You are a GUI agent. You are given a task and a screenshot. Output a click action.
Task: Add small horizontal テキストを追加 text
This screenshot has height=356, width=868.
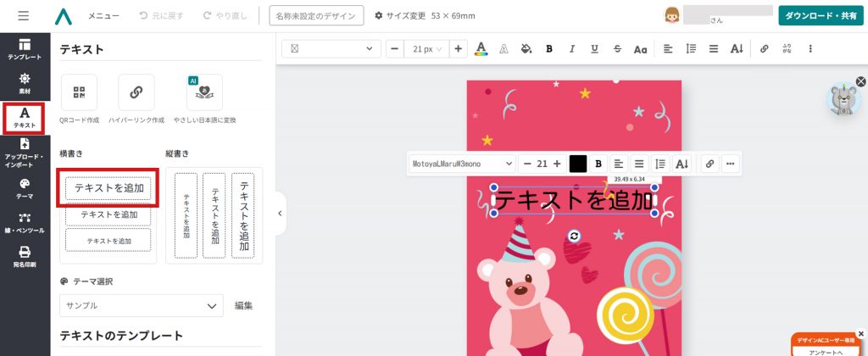pos(108,241)
